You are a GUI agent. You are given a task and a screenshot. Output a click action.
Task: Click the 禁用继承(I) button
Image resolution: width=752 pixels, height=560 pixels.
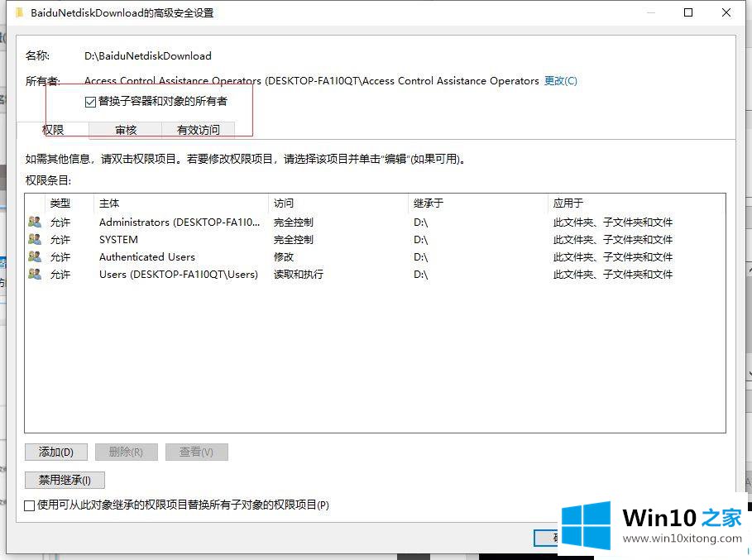pyautogui.click(x=65, y=480)
